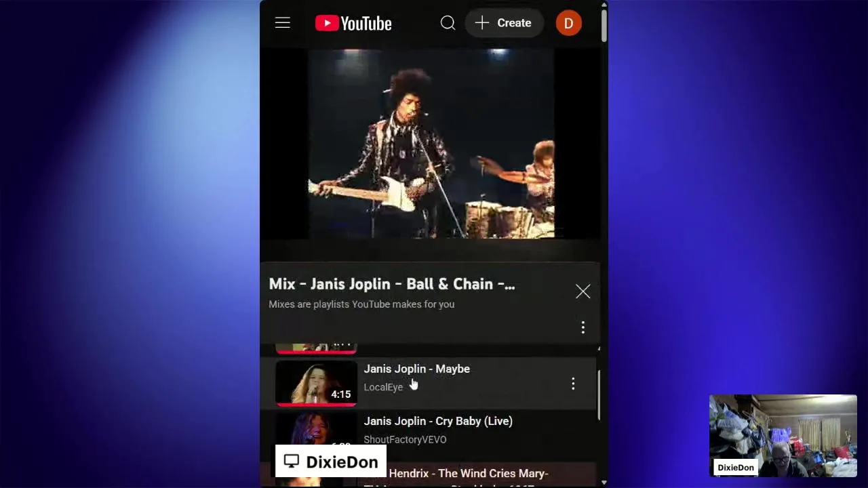Open more options for Janis Joplin - Maybe
This screenshot has height=488, width=868.
tap(573, 384)
